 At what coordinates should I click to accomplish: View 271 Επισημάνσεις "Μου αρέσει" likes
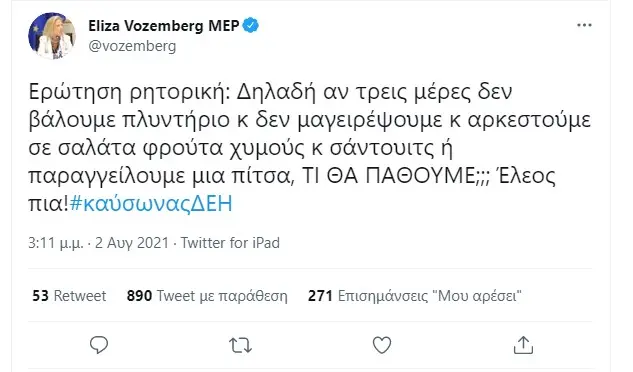pos(415,296)
